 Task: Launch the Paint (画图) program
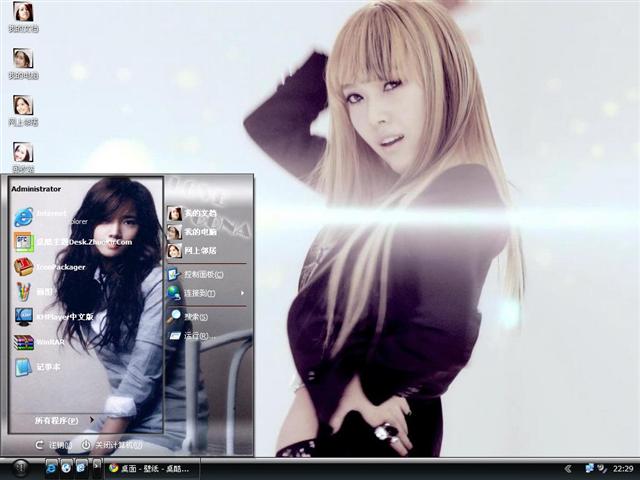(x=33, y=292)
